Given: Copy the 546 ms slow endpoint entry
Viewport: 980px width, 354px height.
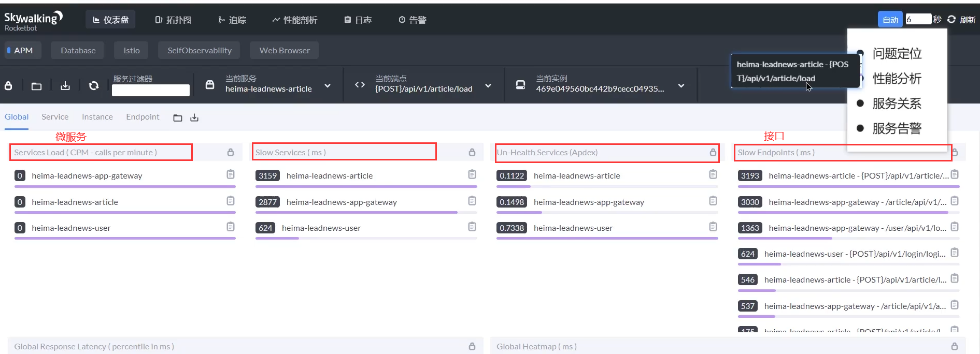Looking at the screenshot, I should tap(955, 278).
